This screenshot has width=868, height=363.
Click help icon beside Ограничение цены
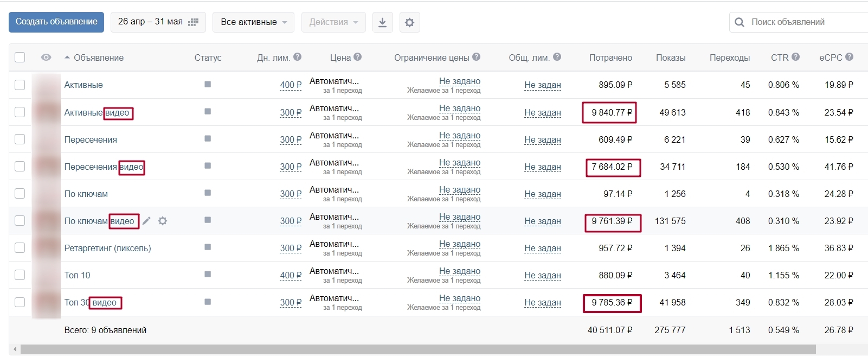click(x=476, y=57)
